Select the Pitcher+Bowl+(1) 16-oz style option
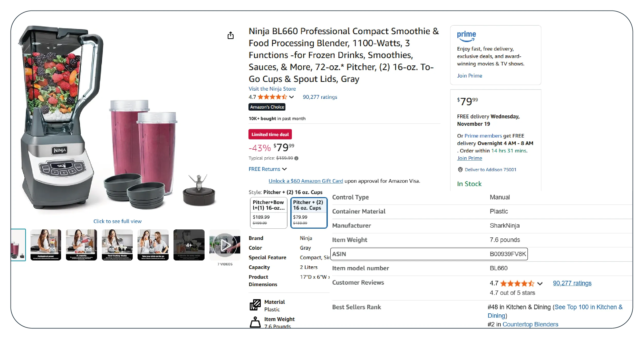Screen dimensions: 644x339 [x=268, y=213]
